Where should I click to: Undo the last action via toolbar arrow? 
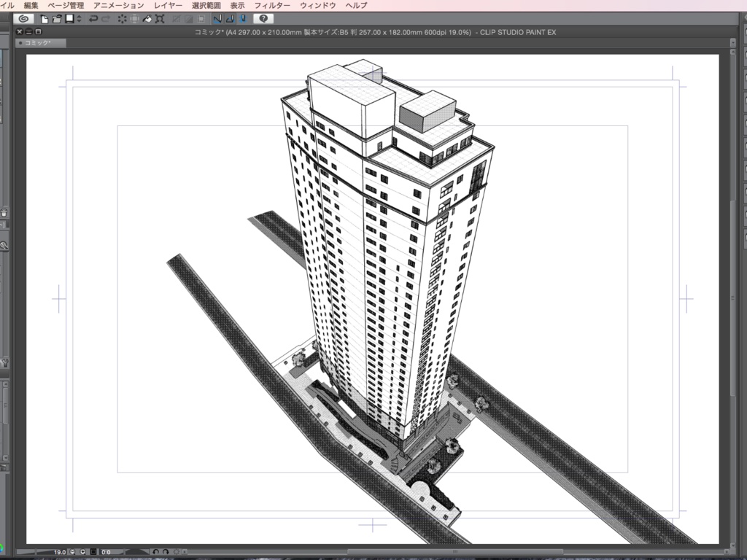tap(95, 19)
